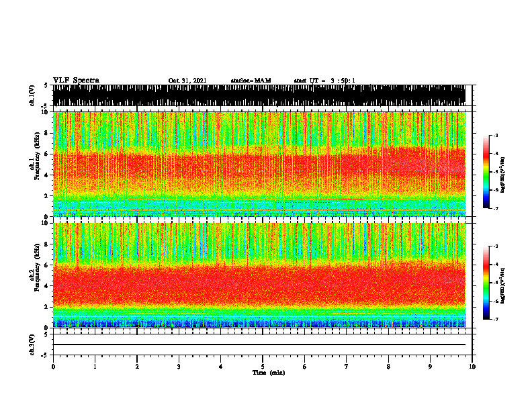
Task: Click time axis tick label '6'
Action: coord(305,367)
